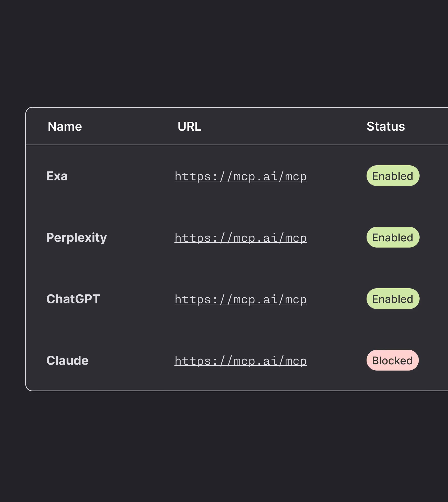Select the Claude server name

[x=67, y=361]
